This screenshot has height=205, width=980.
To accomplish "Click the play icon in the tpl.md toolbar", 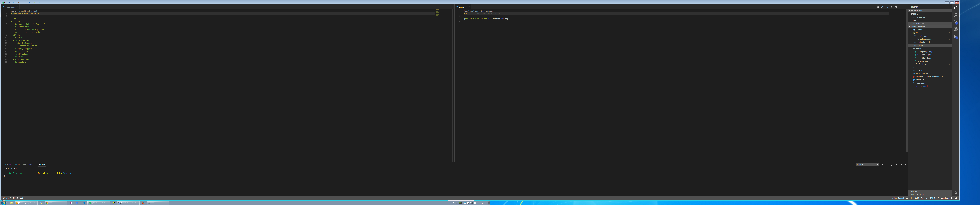I will 891,7.
